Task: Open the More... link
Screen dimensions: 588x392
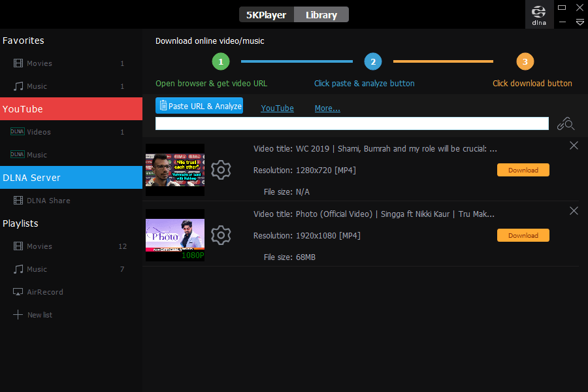Action: click(327, 108)
